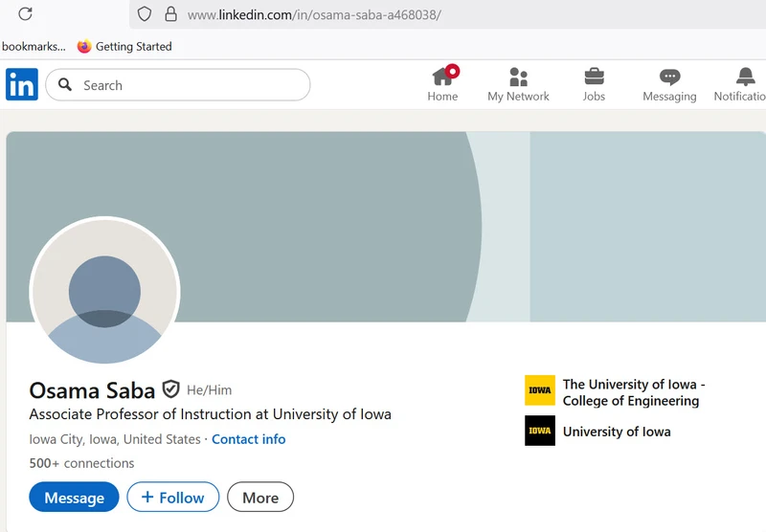Expand the More actions button

pyautogui.click(x=260, y=497)
